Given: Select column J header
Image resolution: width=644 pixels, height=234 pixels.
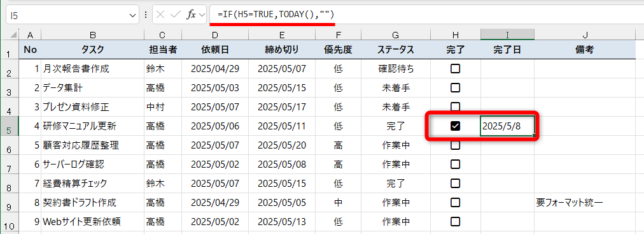Looking at the screenshot, I should [x=585, y=34].
